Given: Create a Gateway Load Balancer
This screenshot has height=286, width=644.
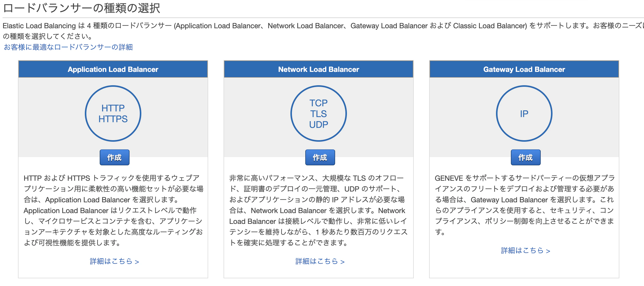Looking at the screenshot, I should click(x=526, y=157).
